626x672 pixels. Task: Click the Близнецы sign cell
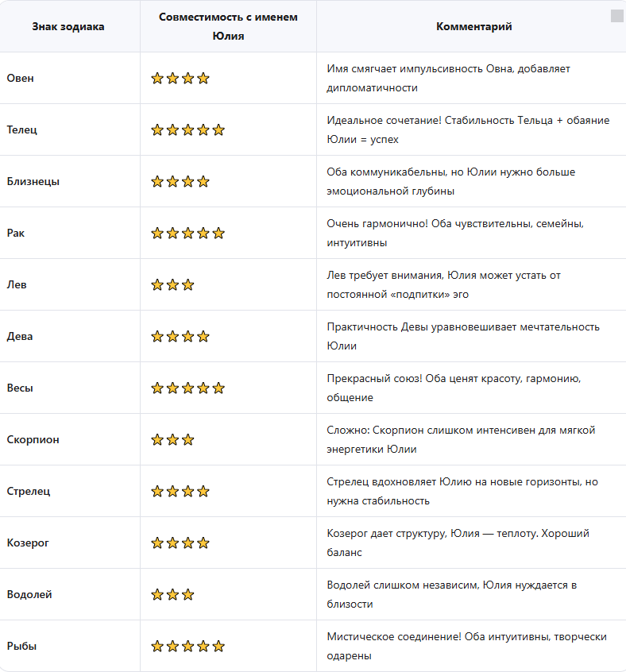pyautogui.click(x=33, y=182)
